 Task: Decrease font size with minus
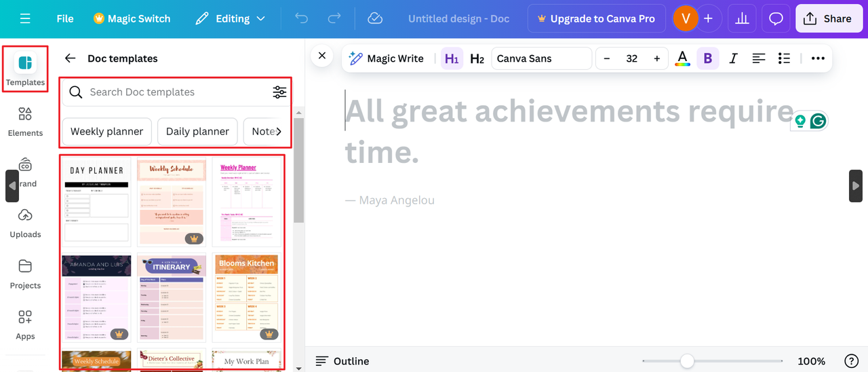point(607,58)
